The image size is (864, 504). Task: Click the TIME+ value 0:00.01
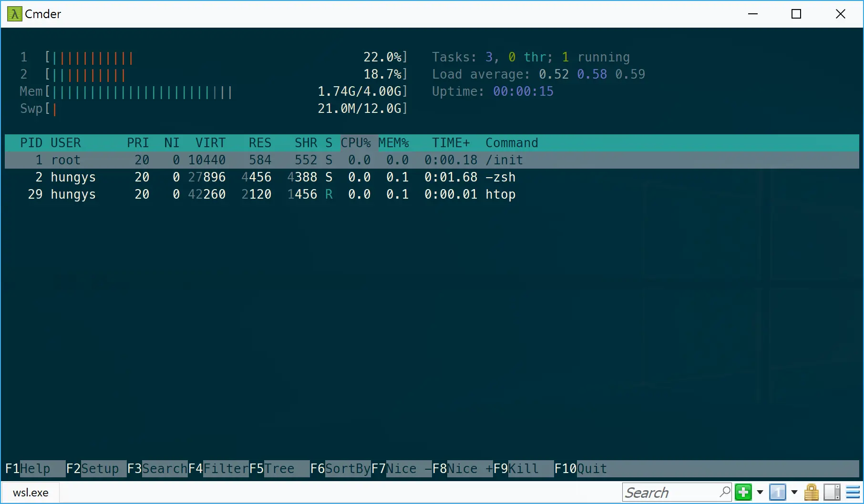point(451,194)
